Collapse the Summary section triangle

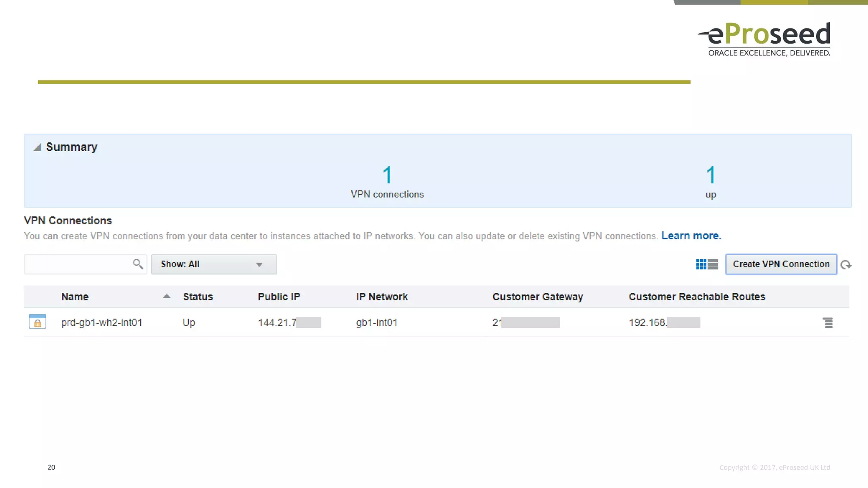(x=37, y=147)
